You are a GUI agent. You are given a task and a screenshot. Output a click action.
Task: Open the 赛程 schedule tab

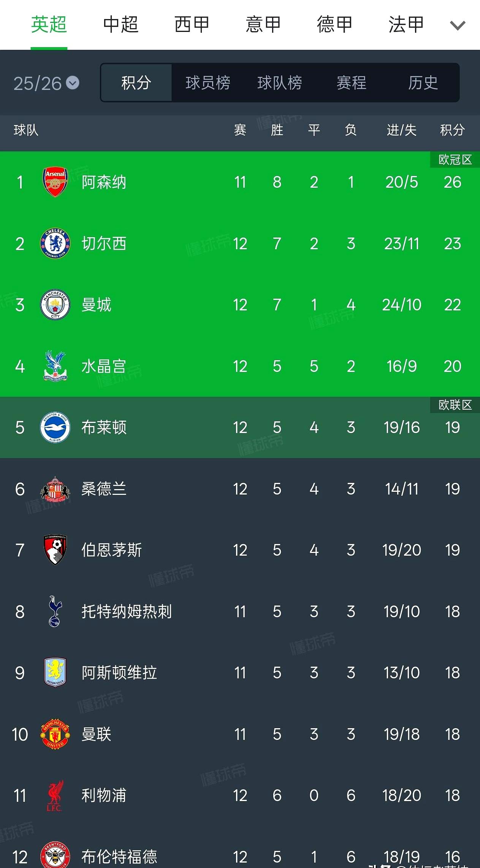pos(351,83)
